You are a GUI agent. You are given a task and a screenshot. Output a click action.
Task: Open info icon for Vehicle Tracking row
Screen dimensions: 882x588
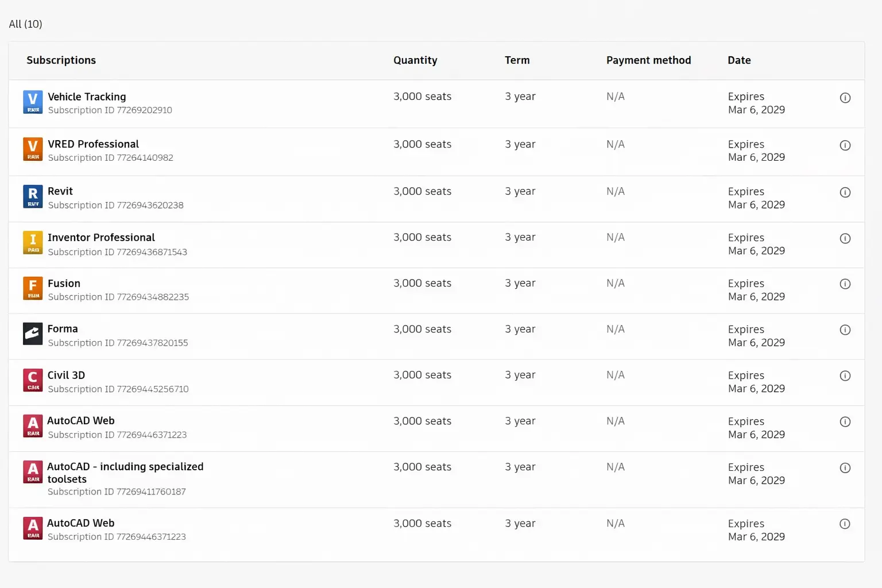845,98
